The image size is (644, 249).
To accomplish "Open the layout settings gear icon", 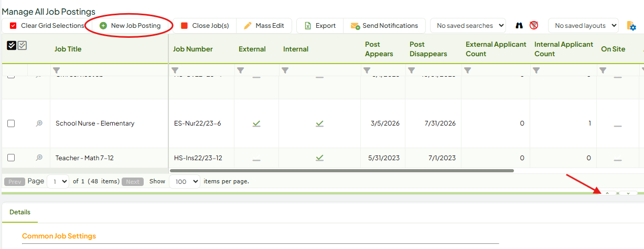I will [x=631, y=26].
